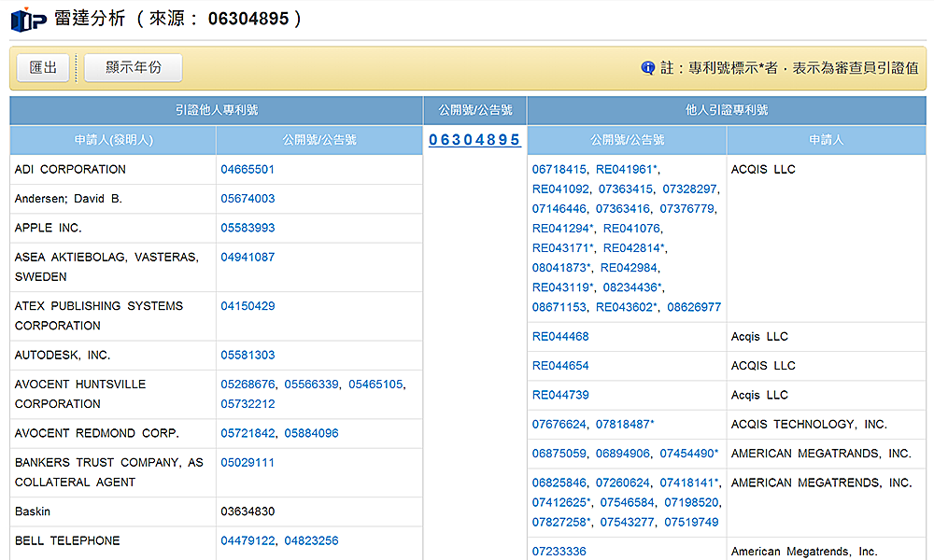Open American Megatrands patent 06875059
The image size is (934, 560).
point(559,453)
